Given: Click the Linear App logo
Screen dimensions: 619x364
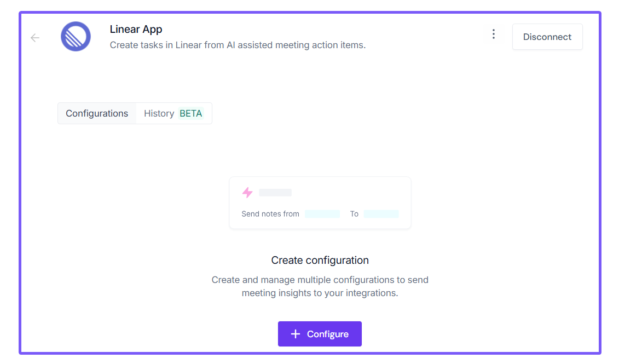Looking at the screenshot, I should 76,37.
